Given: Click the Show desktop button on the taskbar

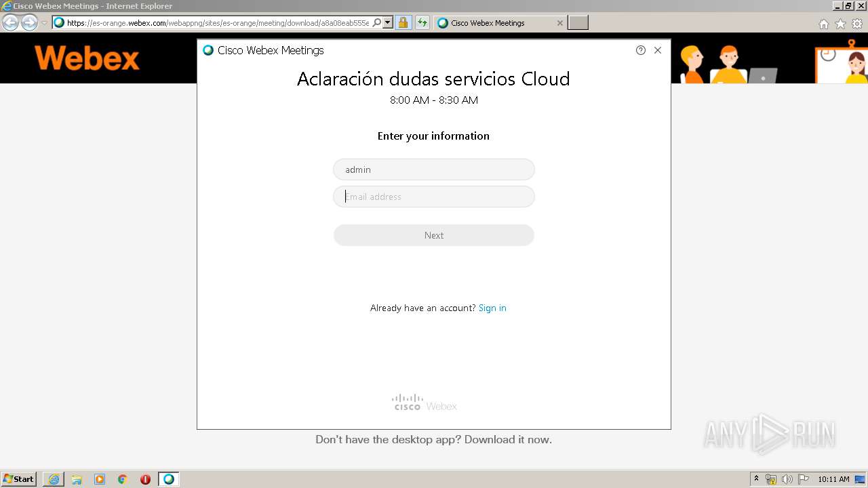Looking at the screenshot, I should 861,479.
